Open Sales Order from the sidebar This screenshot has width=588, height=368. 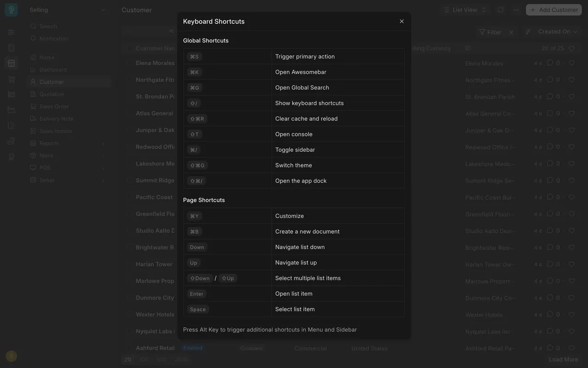(68, 107)
